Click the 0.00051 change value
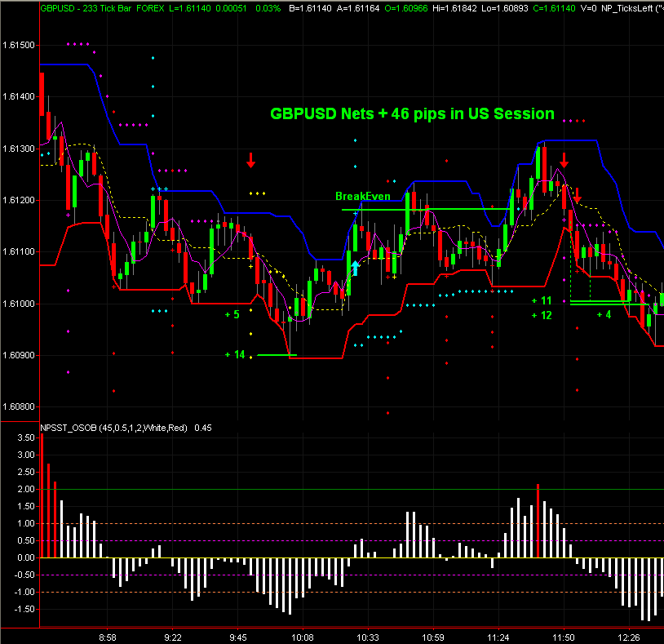Image resolution: width=664 pixels, height=644 pixels. [231, 8]
